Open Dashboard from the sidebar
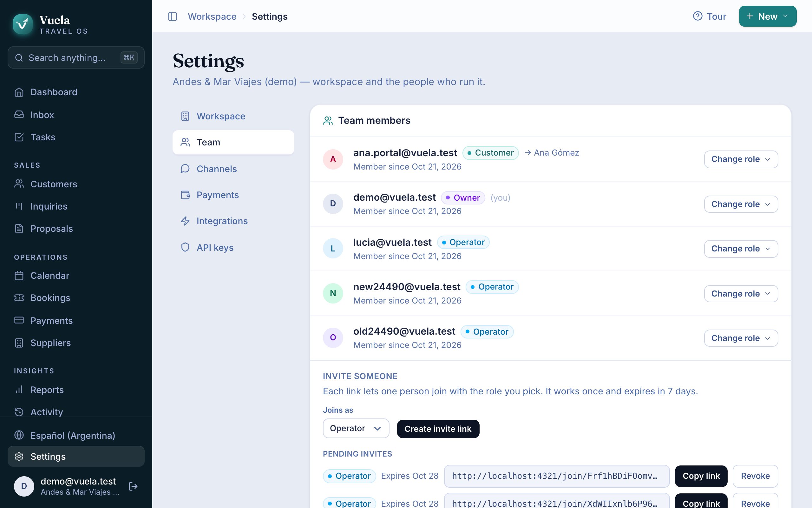This screenshot has width=812, height=508. (x=76, y=92)
